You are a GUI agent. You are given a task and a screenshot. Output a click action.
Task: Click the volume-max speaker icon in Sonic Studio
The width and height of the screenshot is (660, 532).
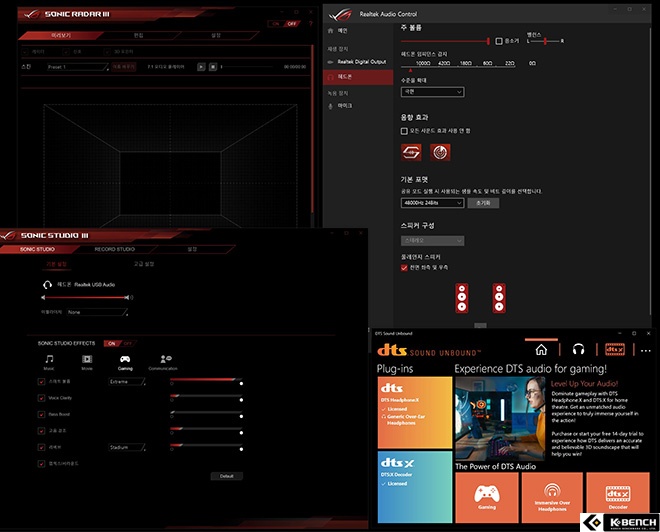click(x=129, y=298)
